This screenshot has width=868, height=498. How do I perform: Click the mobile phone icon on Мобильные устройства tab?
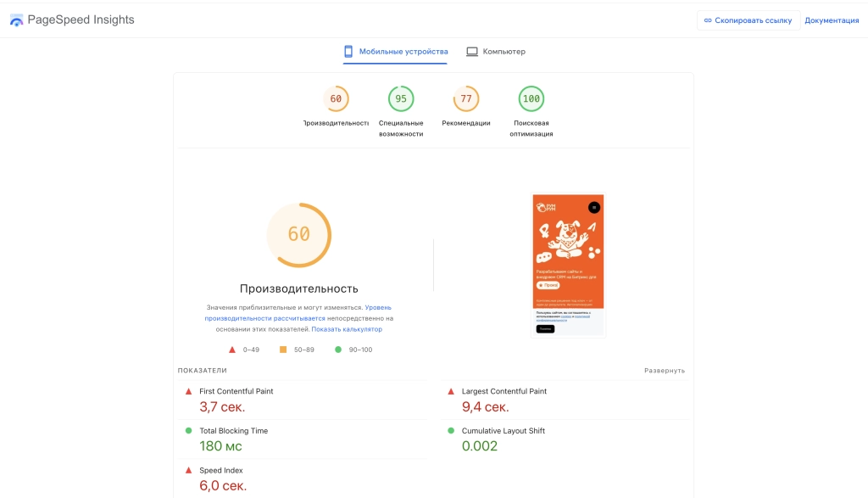tap(348, 51)
